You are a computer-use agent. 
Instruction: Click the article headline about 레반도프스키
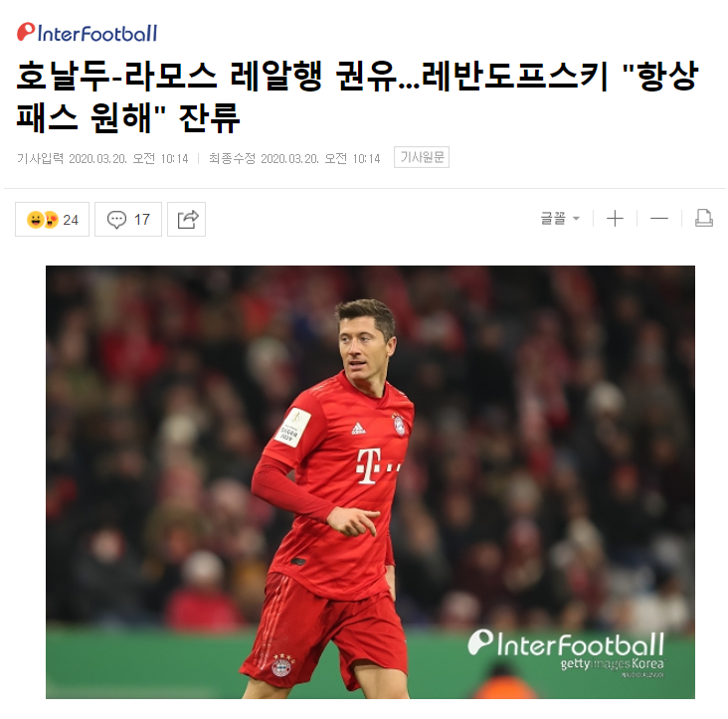coord(357,96)
